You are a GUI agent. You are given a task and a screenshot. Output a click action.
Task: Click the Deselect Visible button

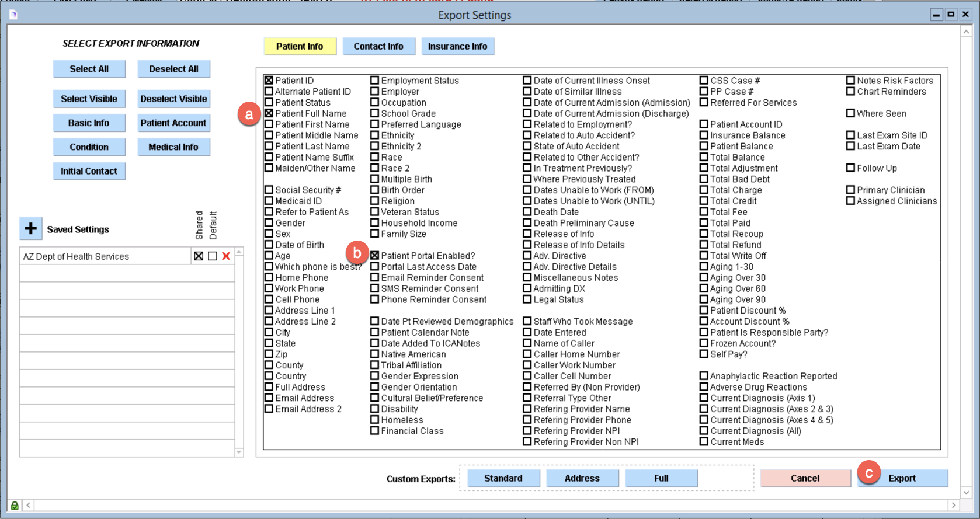click(173, 99)
